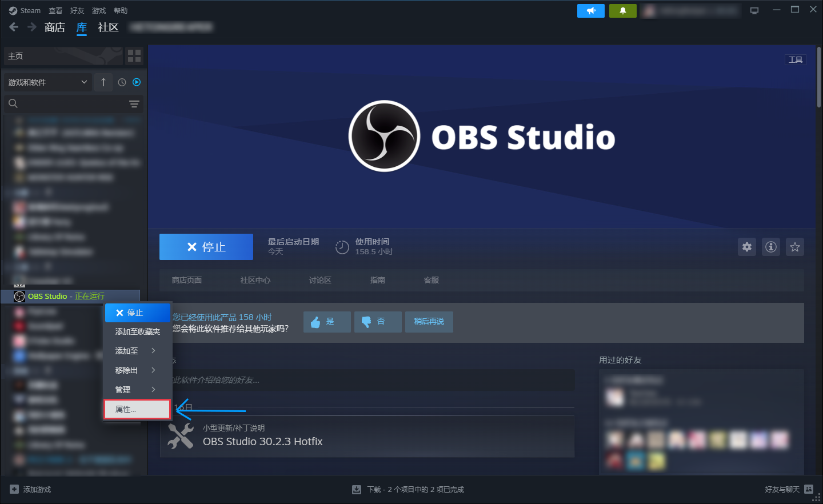Click the 稍后再说 button
The width and height of the screenshot is (823, 504).
pos(429,322)
